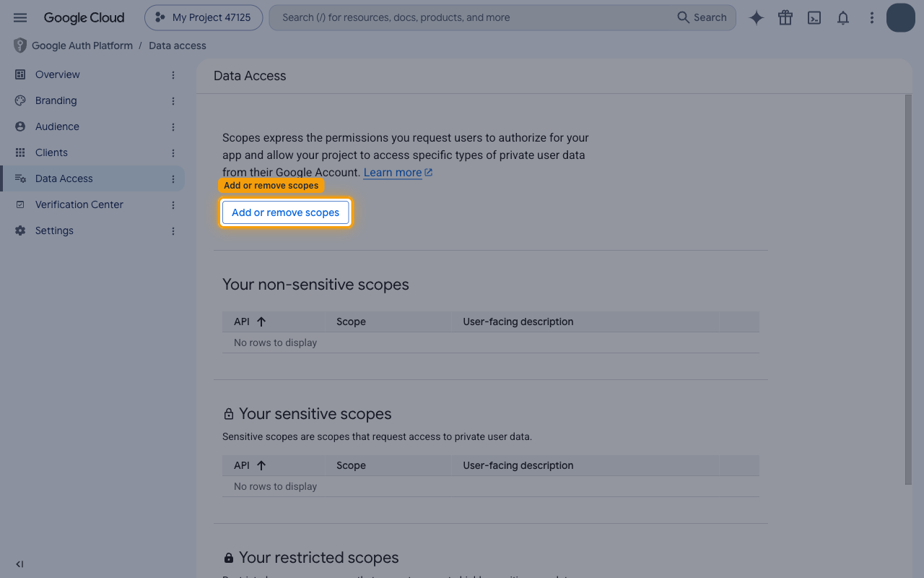Screen dimensions: 924x578
Task: Click the Data Access page title
Action: click(x=250, y=76)
